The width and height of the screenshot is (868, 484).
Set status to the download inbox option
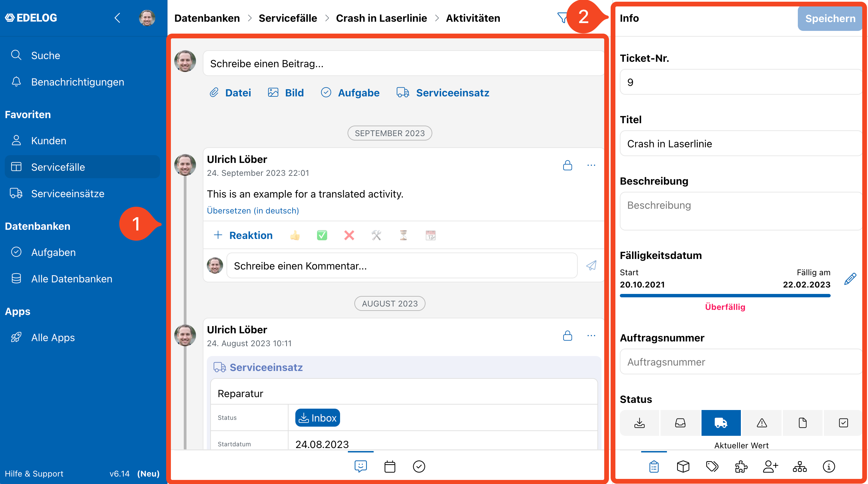coord(639,423)
